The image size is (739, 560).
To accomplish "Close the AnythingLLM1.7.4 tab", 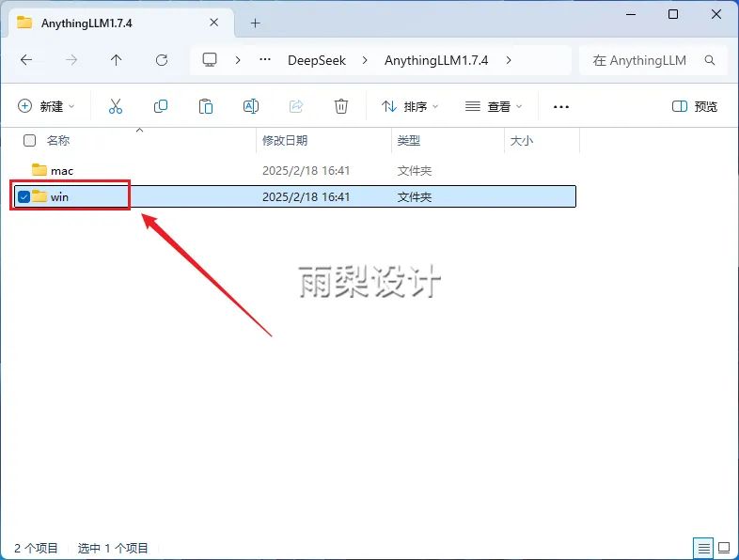I will pyautogui.click(x=214, y=23).
